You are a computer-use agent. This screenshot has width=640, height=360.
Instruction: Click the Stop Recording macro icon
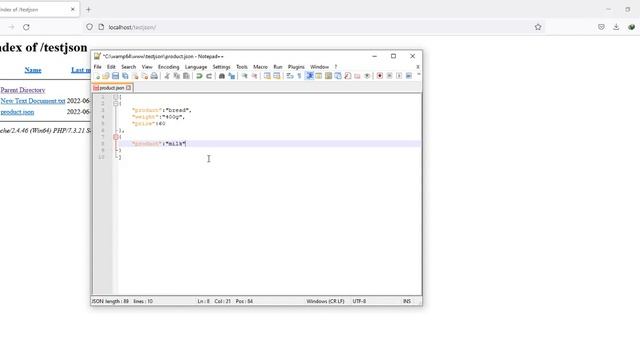pos(389,76)
